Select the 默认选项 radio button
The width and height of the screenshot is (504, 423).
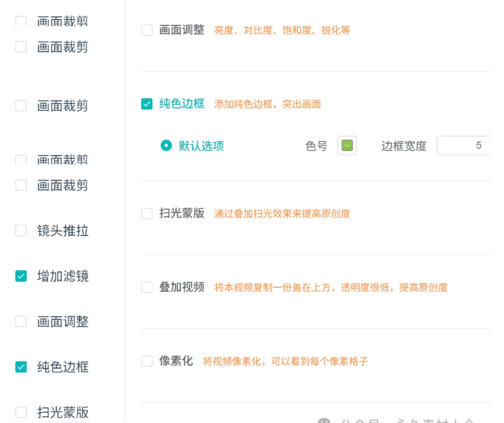[x=166, y=145]
